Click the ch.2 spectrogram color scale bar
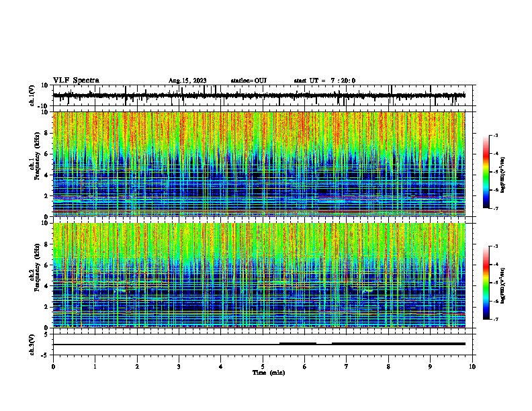 pos(486,283)
